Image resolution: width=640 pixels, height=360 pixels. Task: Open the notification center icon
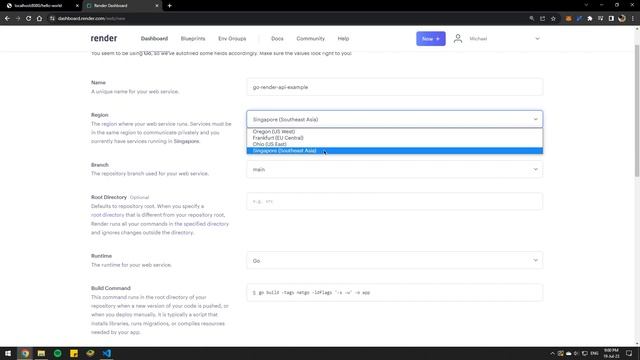click(x=629, y=353)
